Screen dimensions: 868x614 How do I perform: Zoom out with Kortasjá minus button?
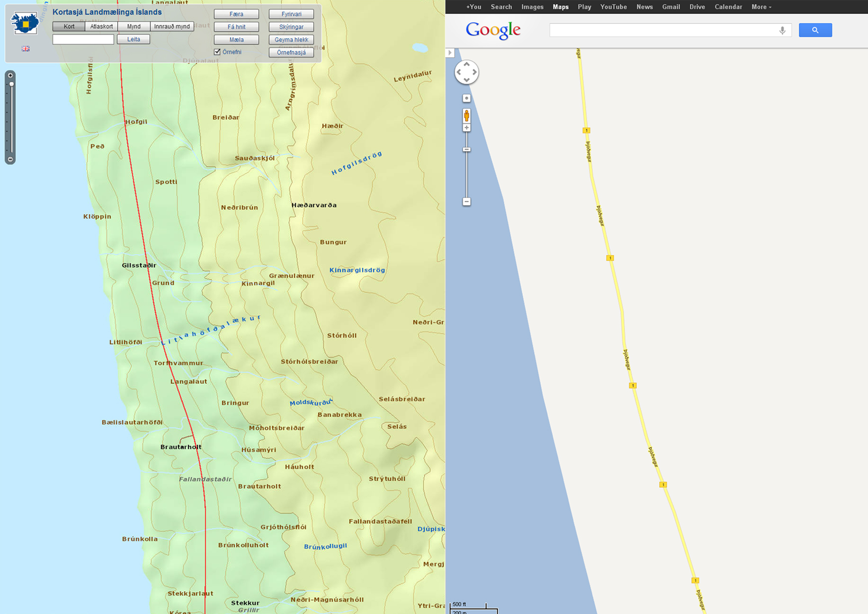click(x=10, y=159)
